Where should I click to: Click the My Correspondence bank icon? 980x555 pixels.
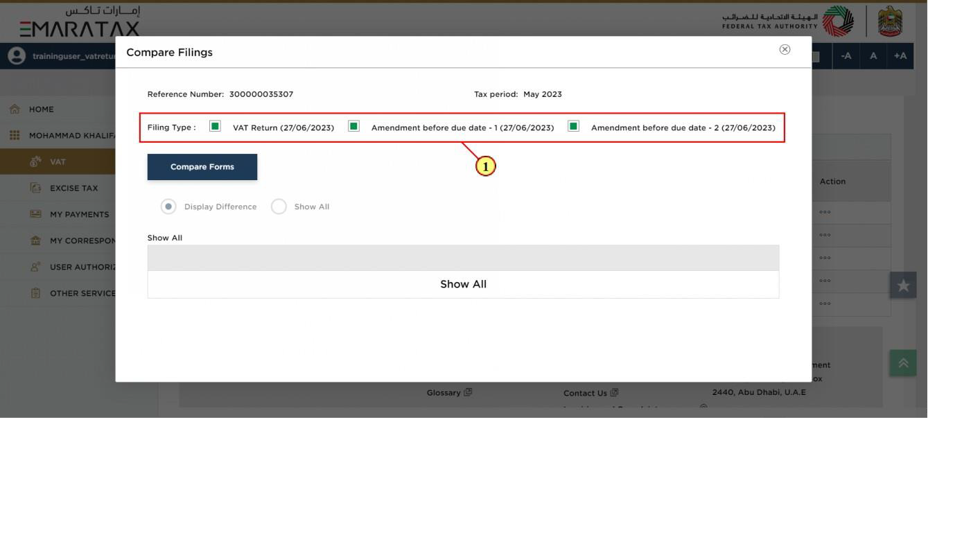click(x=35, y=240)
